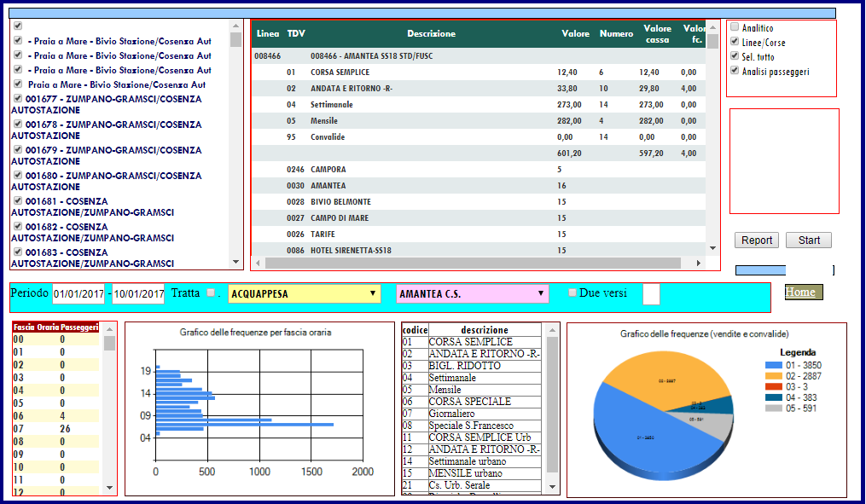Click the lines list scroll-down arrow

(x=235, y=262)
